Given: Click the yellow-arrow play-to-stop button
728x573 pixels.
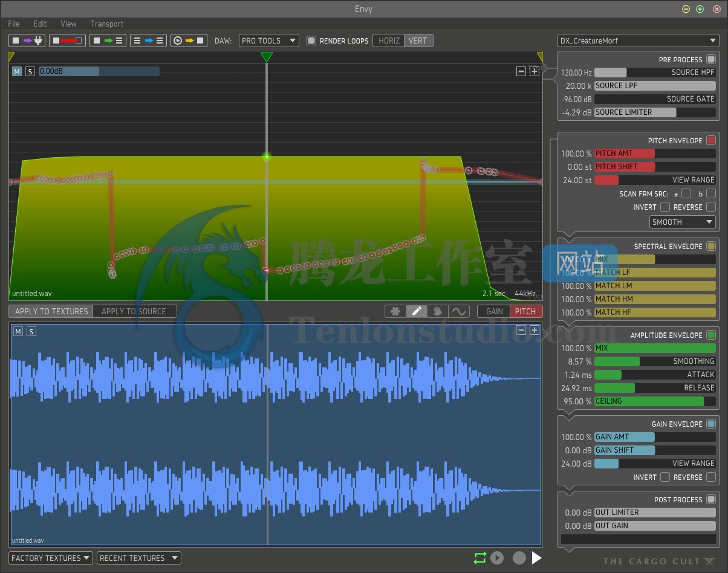Looking at the screenshot, I should 189,40.
